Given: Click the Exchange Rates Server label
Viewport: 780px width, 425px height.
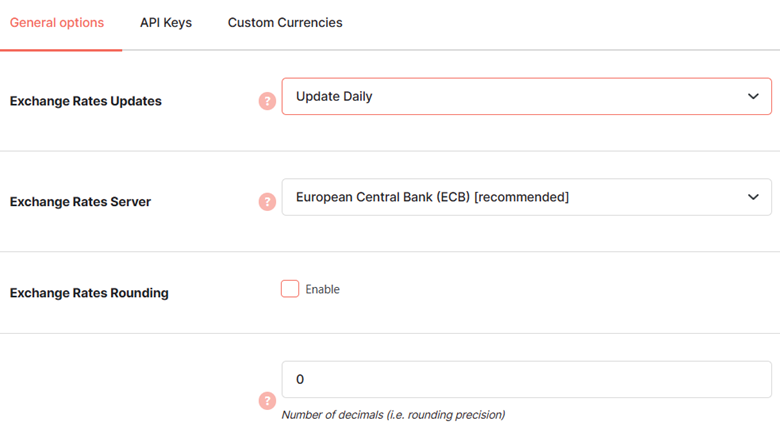Looking at the screenshot, I should pyautogui.click(x=80, y=202).
